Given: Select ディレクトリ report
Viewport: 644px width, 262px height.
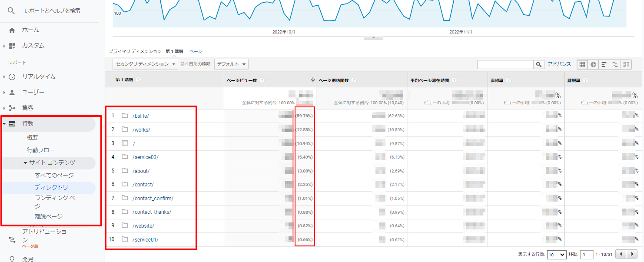Looking at the screenshot, I should (x=51, y=188).
